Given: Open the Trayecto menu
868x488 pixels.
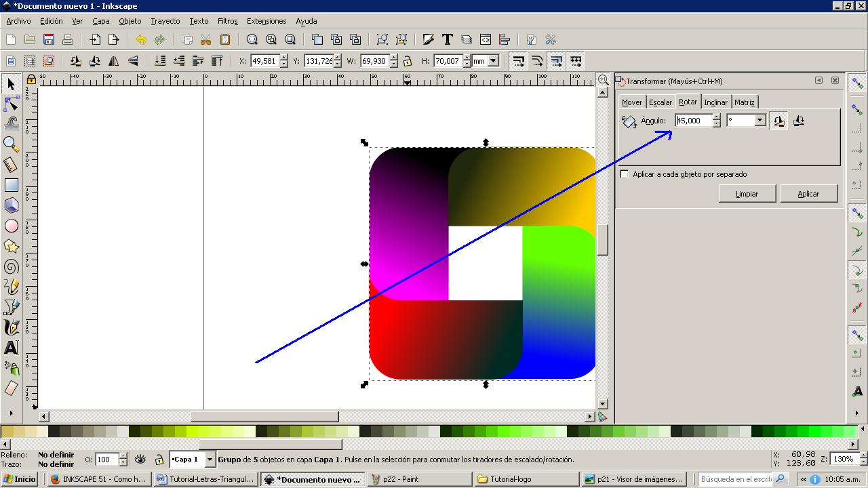Looking at the screenshot, I should pos(165,21).
